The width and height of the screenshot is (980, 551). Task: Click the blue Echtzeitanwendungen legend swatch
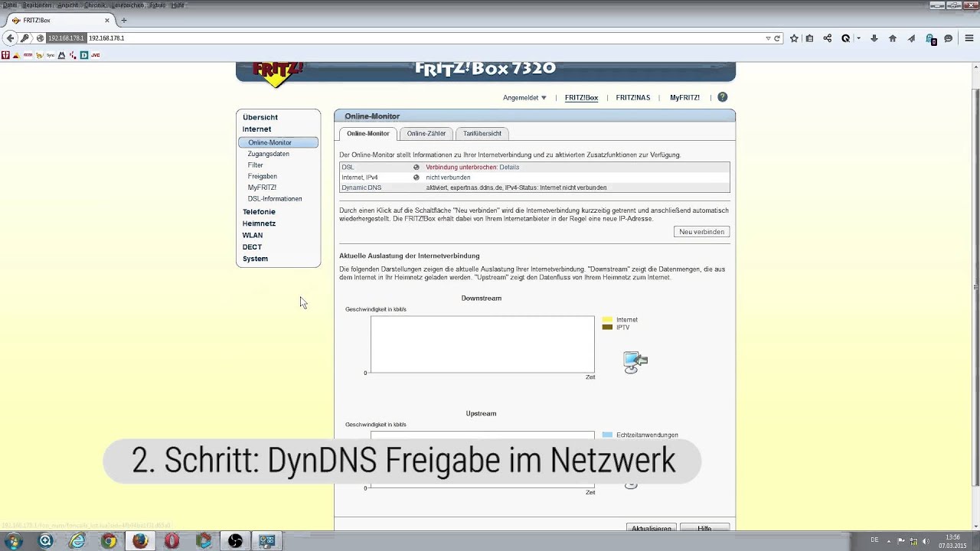[607, 435]
